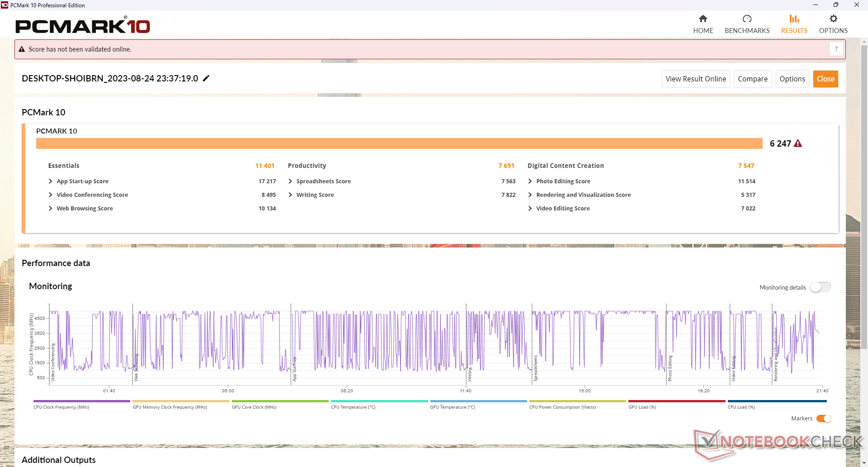Expand Video Conferencing Score row
The width and height of the screenshot is (868, 467).
pos(50,195)
